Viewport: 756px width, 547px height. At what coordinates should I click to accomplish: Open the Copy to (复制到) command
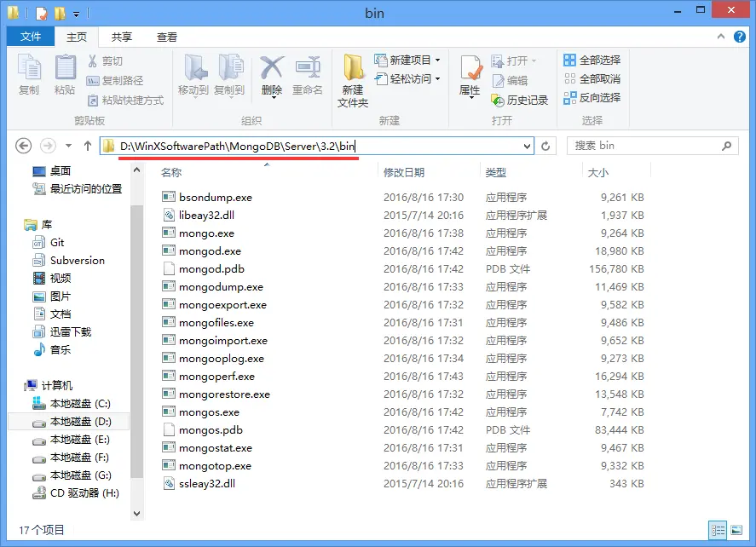click(x=229, y=75)
